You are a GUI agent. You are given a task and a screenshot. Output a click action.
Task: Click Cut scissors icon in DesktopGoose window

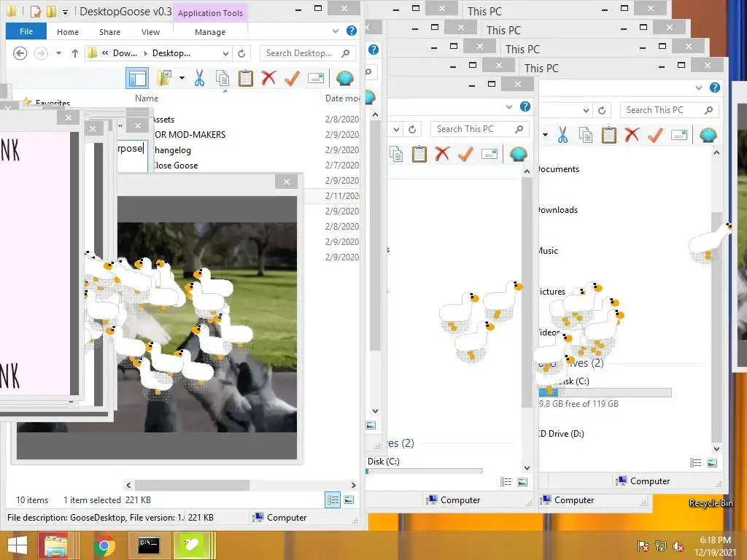[199, 77]
